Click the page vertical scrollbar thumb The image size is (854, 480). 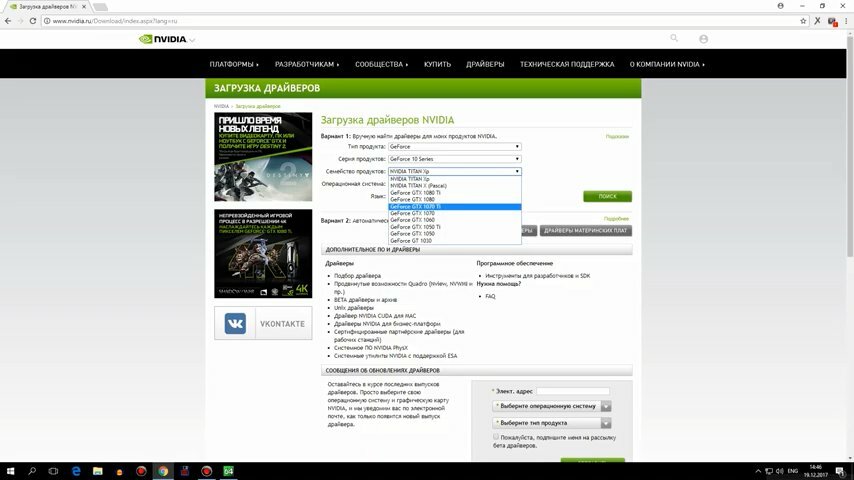850,147
